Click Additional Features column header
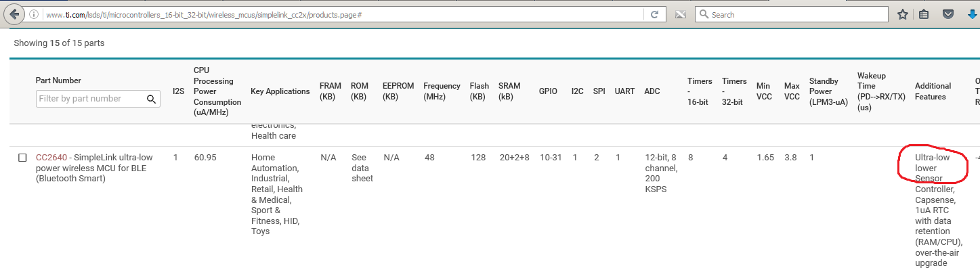The height and width of the screenshot is (272, 980). pos(933,91)
